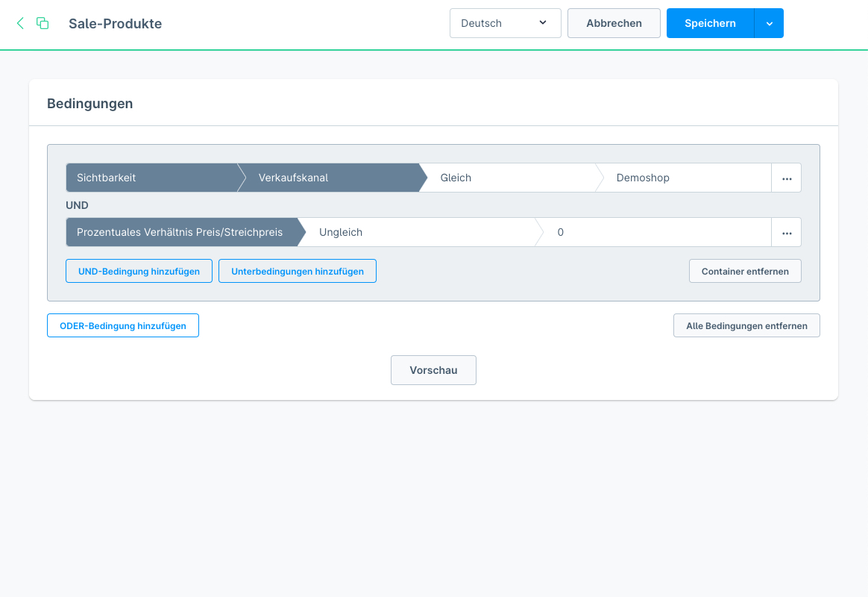868x597 pixels.
Task: Open the Deutsch language dropdown
Action: click(505, 23)
